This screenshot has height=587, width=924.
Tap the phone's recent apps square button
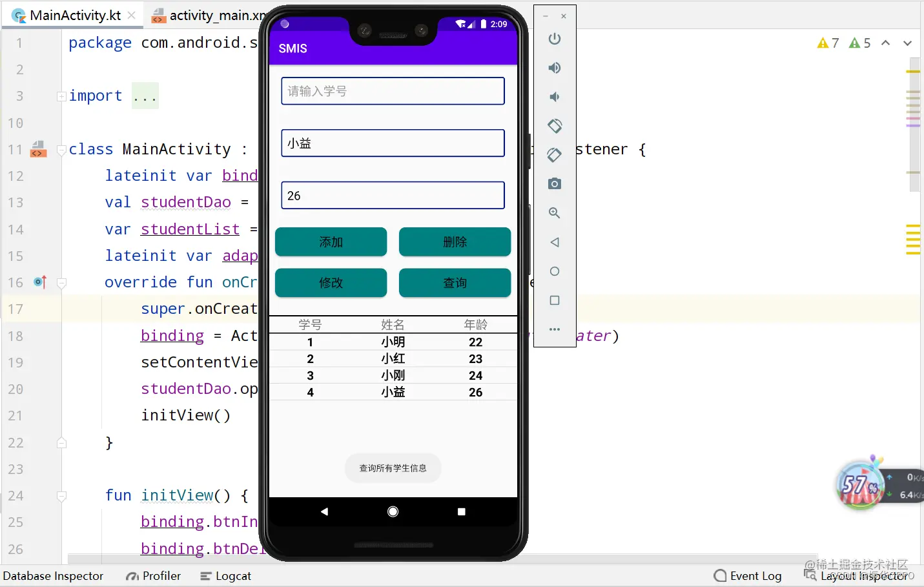[461, 511]
